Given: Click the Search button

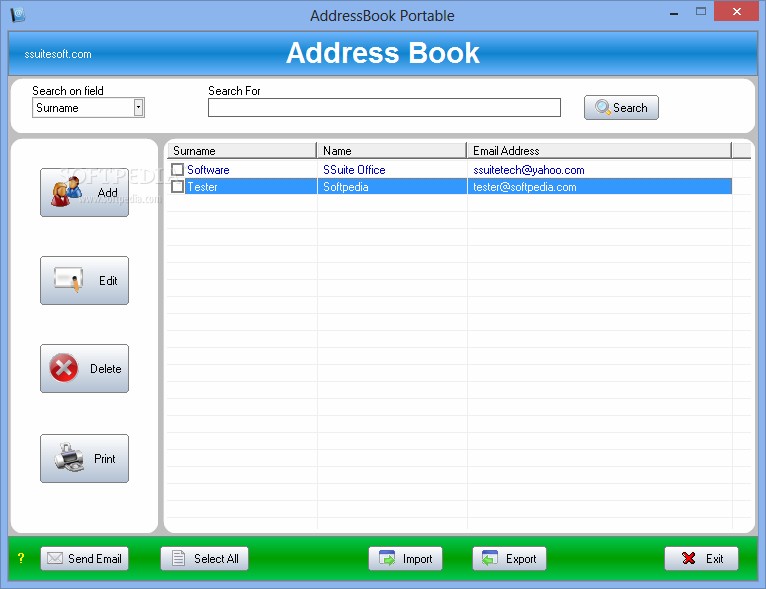Looking at the screenshot, I should (x=621, y=107).
